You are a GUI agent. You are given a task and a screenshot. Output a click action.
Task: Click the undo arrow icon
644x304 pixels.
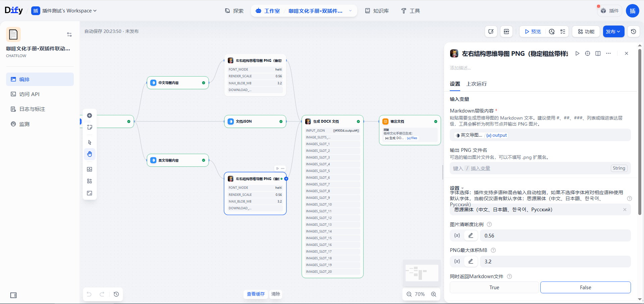(89, 294)
